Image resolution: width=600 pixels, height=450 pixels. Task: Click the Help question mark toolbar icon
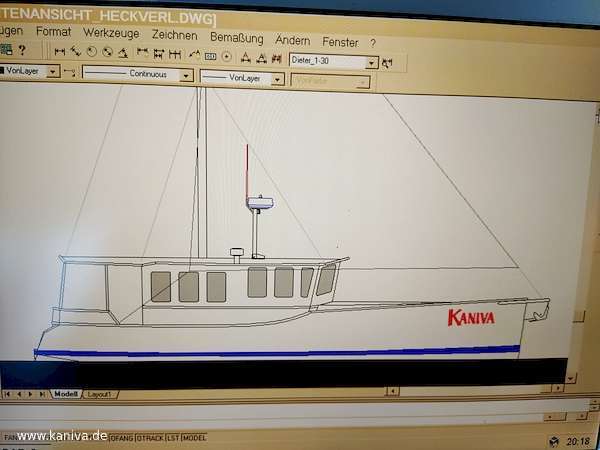pos(21,50)
